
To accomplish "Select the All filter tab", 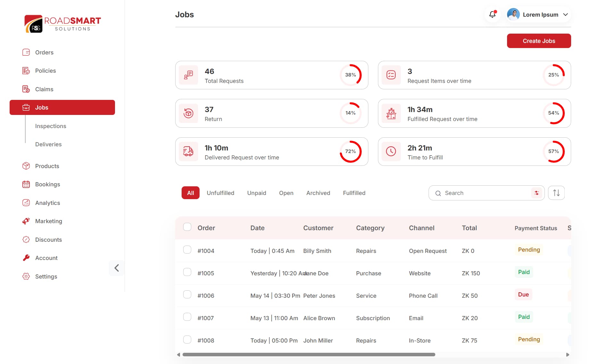I will 191,193.
